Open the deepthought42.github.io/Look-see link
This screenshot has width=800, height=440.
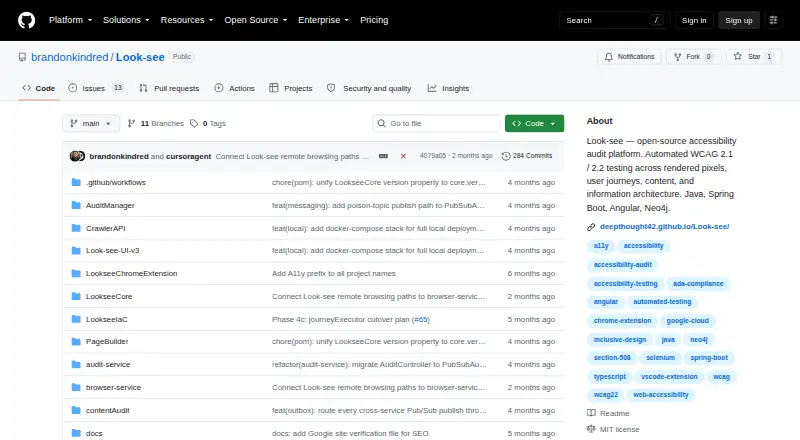tap(664, 227)
